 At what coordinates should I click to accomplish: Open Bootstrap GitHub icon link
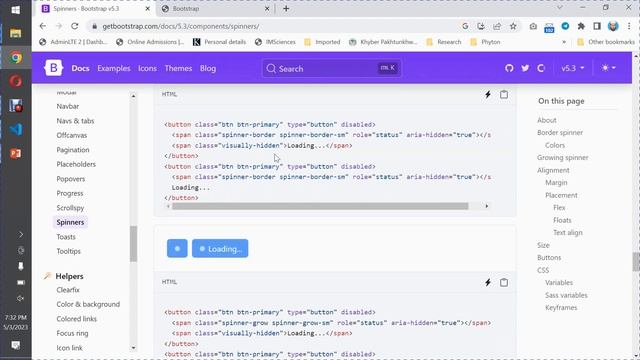[509, 68]
